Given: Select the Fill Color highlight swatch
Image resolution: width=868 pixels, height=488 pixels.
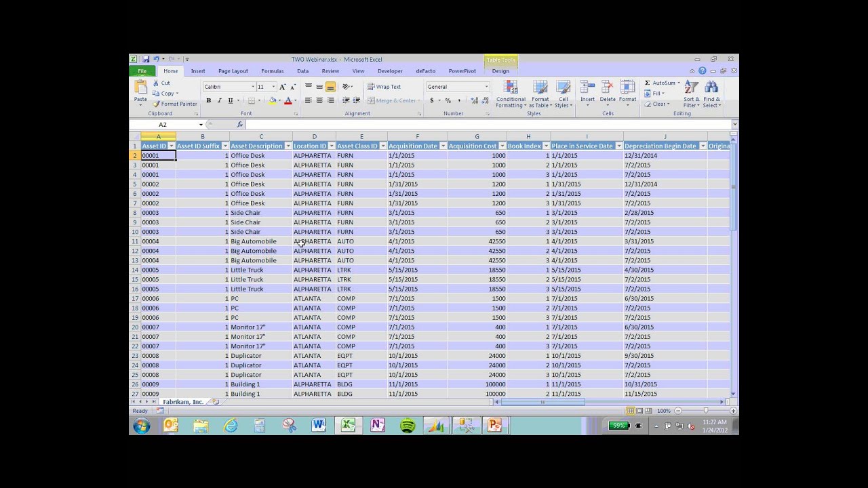Looking at the screenshot, I should [x=273, y=100].
